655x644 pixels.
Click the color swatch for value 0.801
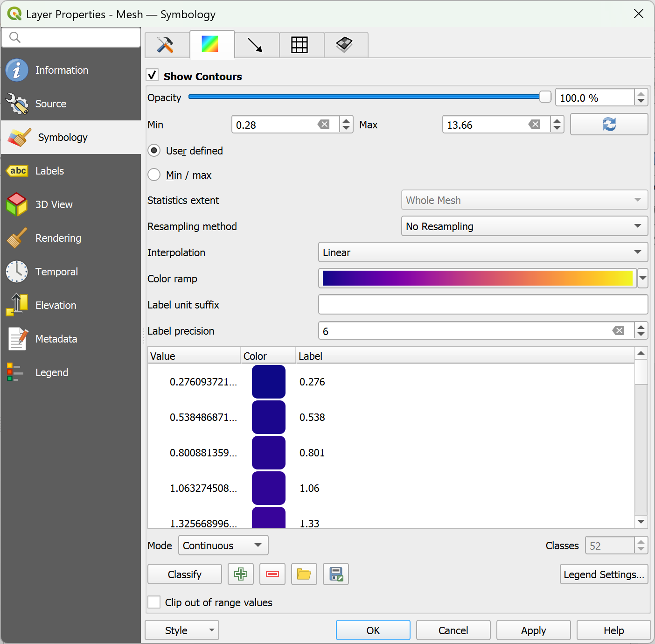tap(269, 453)
